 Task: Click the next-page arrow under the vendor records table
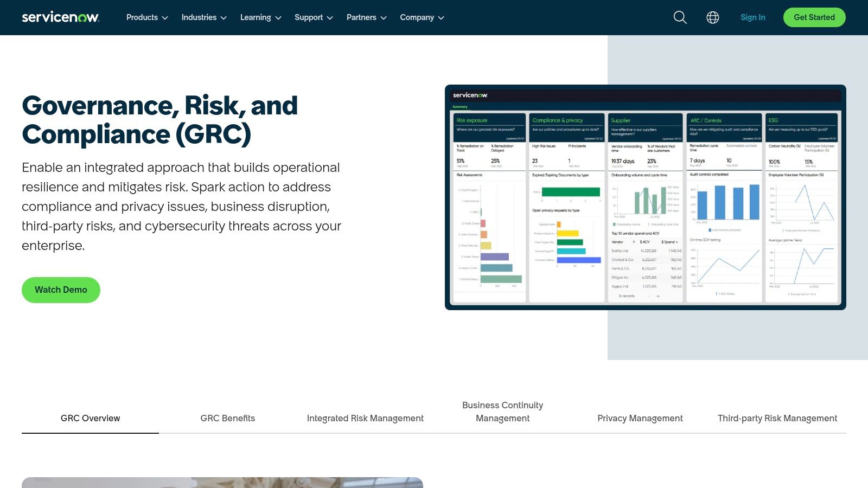point(658,296)
